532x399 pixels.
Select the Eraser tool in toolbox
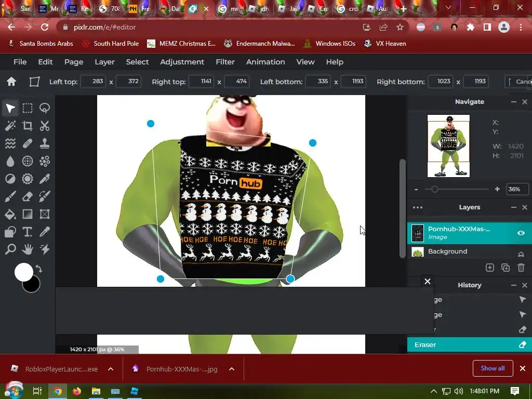click(28, 196)
